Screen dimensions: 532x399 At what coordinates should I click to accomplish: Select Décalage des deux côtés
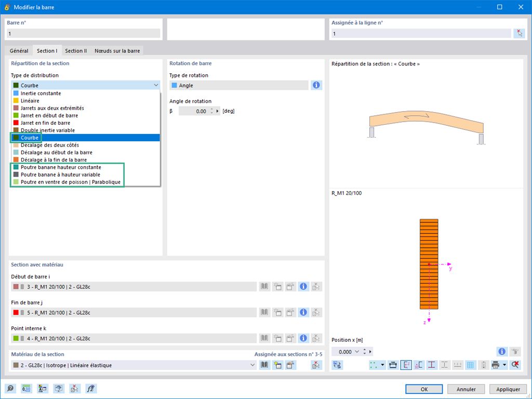(x=86, y=145)
